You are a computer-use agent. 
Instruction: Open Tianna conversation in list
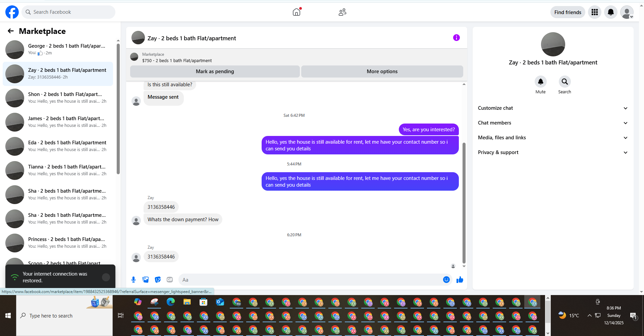(x=58, y=170)
